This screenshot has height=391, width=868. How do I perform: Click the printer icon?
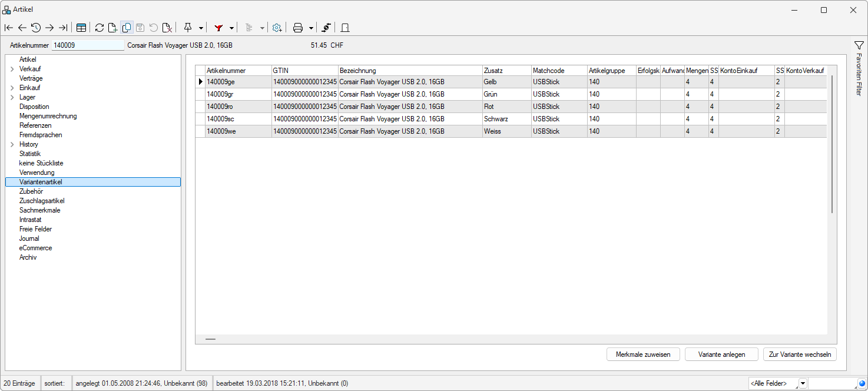298,28
